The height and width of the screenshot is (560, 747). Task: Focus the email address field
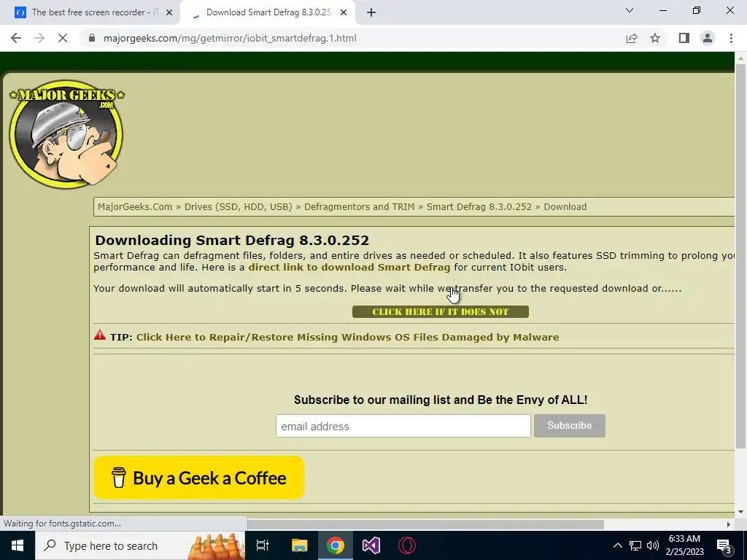click(403, 426)
